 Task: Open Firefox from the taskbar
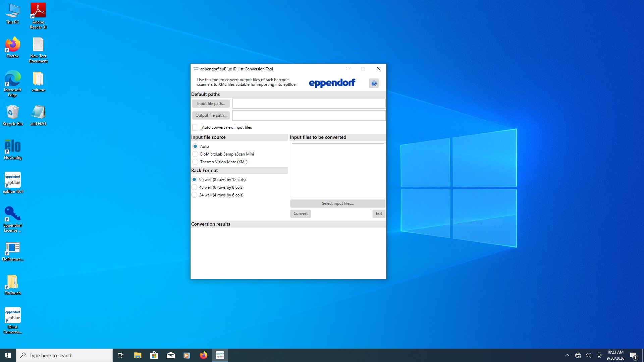[203, 355]
